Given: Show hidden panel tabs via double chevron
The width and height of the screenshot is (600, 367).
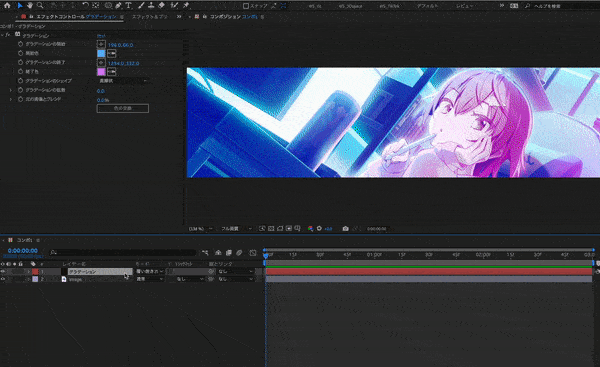Looking at the screenshot, I should click(x=179, y=17).
